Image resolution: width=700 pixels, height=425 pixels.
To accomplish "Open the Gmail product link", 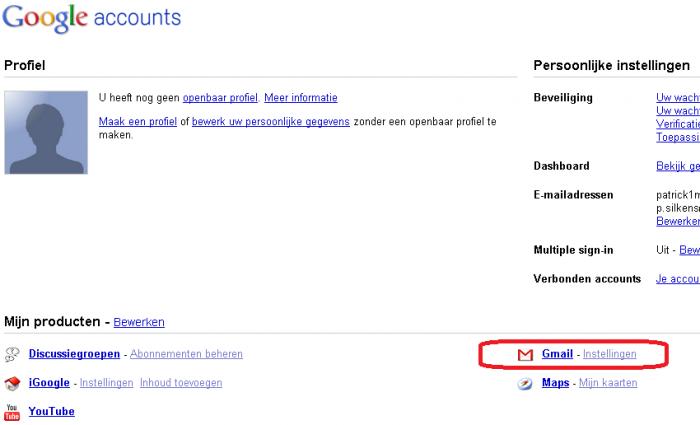I will (x=557, y=354).
